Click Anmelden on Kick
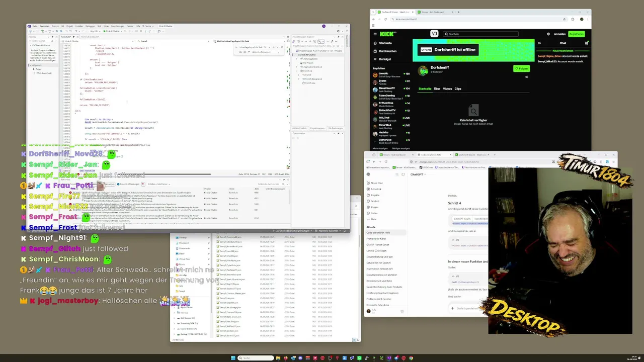Screen dimensions: 644x362 559,34
